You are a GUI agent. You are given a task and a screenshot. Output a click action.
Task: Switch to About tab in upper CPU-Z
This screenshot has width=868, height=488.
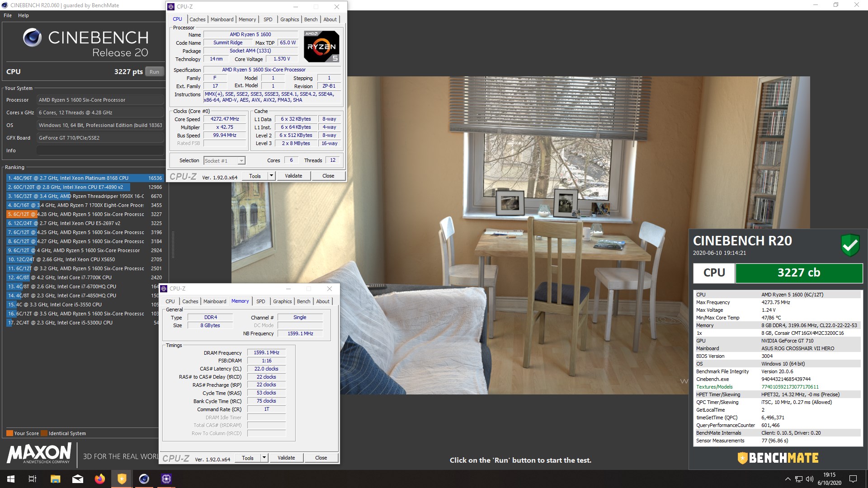(330, 19)
